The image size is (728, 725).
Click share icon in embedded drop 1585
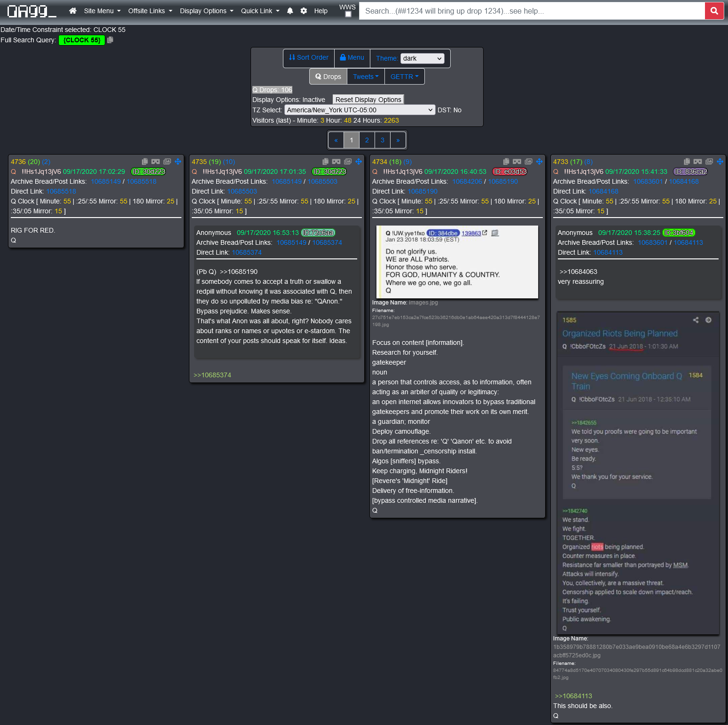(x=696, y=320)
